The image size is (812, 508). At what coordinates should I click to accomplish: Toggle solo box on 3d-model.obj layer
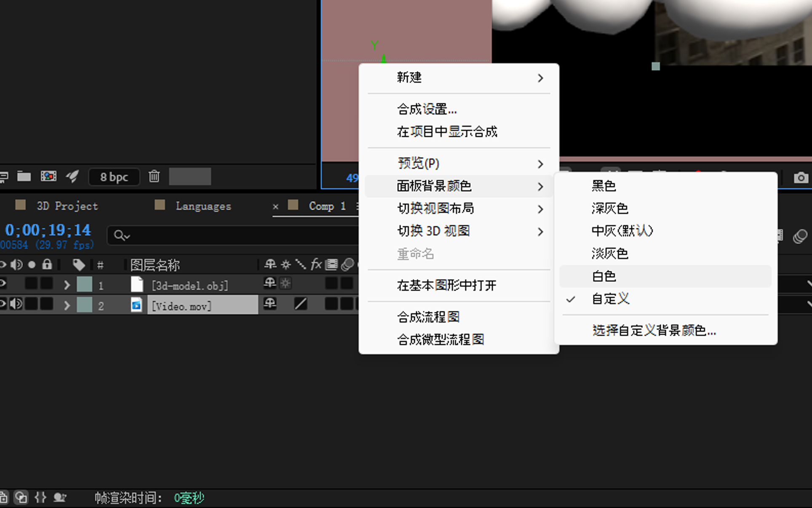[31, 283]
